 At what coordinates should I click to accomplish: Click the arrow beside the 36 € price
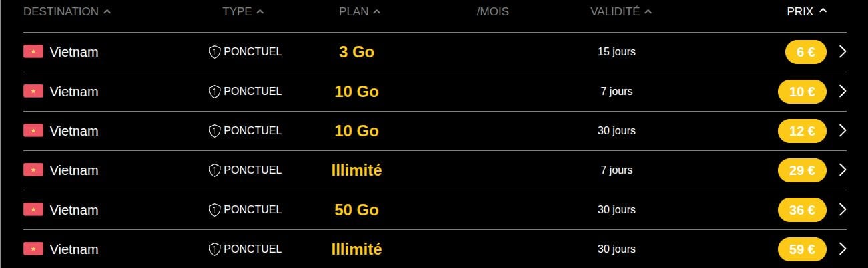coord(842,210)
